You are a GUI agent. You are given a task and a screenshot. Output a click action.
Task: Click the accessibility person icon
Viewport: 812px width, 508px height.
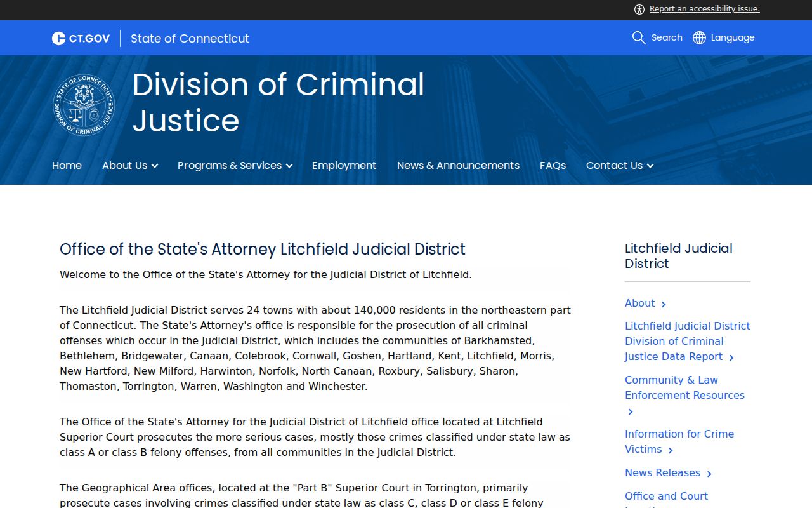639,9
